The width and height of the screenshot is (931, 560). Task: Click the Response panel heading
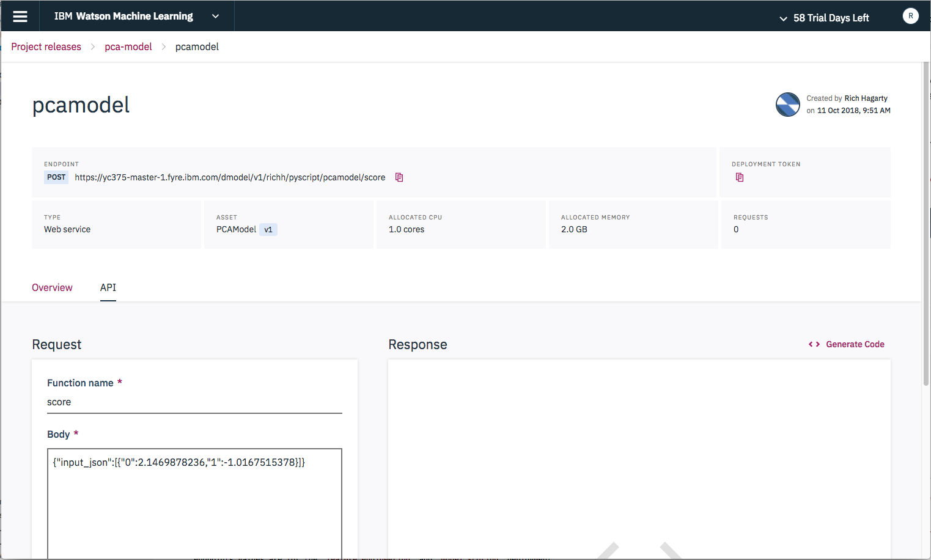point(418,344)
